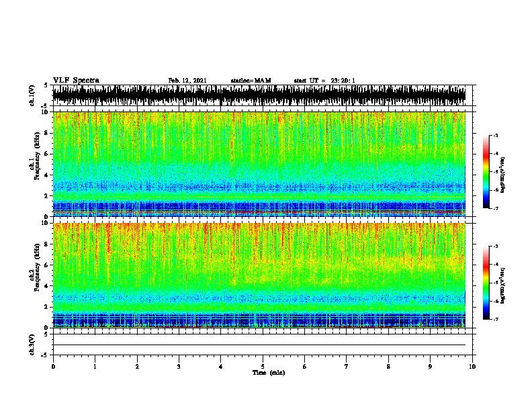Click the ch.3 flat line plot

point(259,345)
